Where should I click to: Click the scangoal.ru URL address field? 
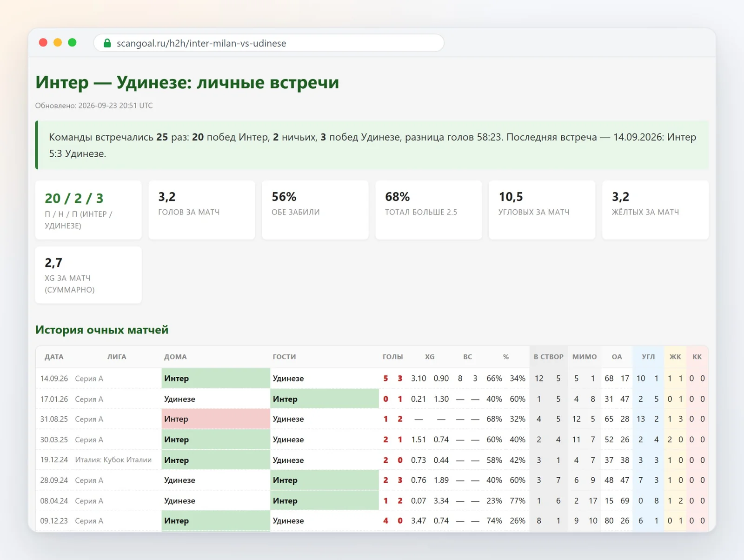point(269,43)
